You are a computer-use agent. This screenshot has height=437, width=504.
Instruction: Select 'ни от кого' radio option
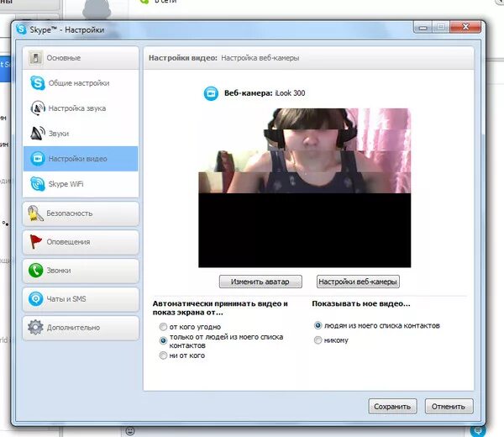pyautogui.click(x=163, y=355)
